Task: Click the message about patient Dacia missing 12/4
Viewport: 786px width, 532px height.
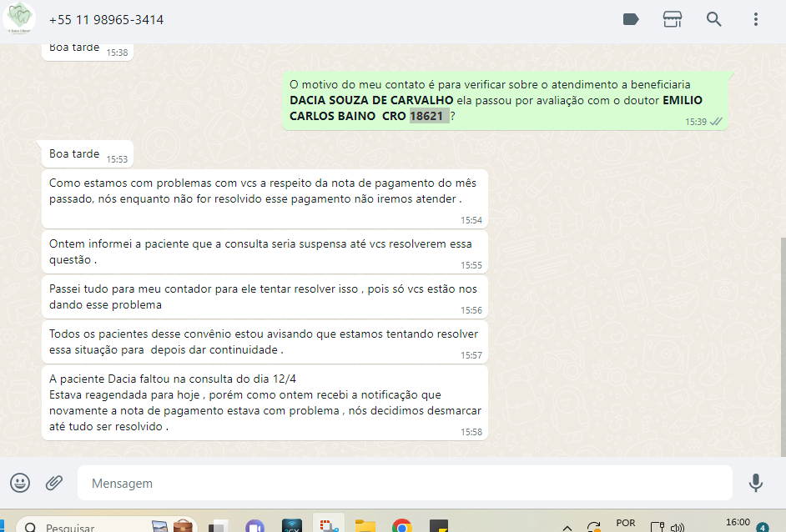Action: tap(264, 402)
